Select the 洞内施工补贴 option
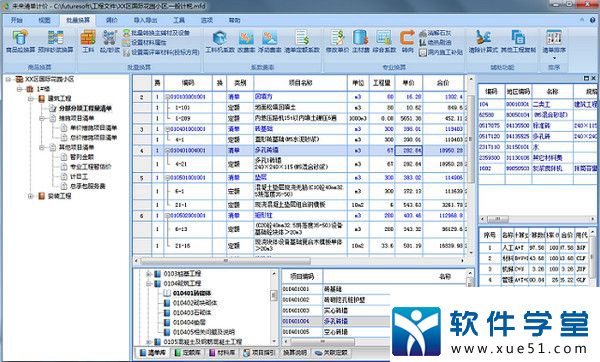600x362 pixels. [441, 52]
